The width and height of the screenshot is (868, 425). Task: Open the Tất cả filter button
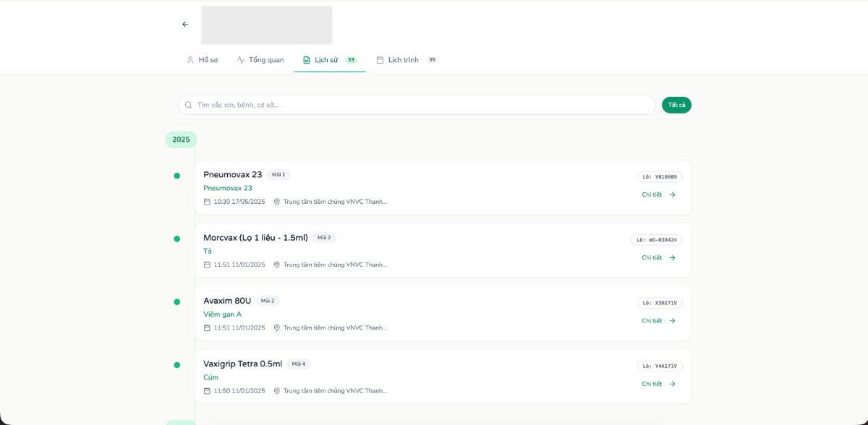[676, 105]
